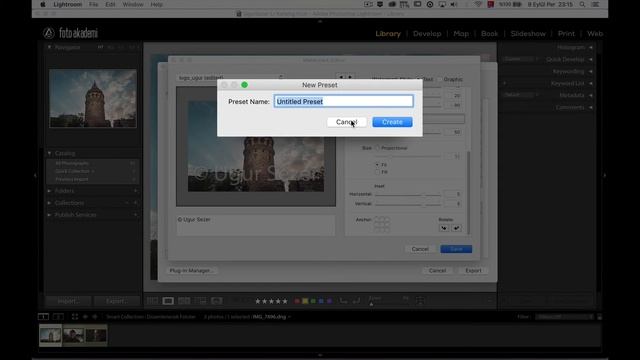Click the volume icon in menu bar

click(x=454, y=4)
